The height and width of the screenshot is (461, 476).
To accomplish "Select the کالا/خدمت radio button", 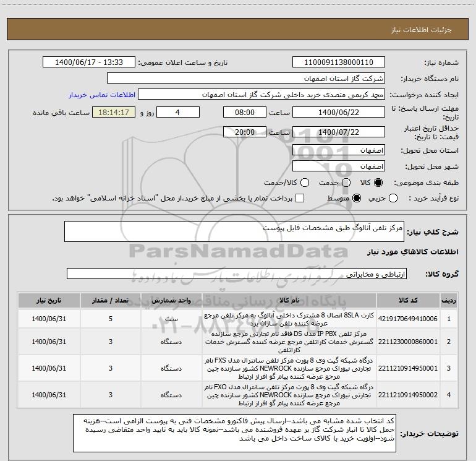I will [x=305, y=183].
